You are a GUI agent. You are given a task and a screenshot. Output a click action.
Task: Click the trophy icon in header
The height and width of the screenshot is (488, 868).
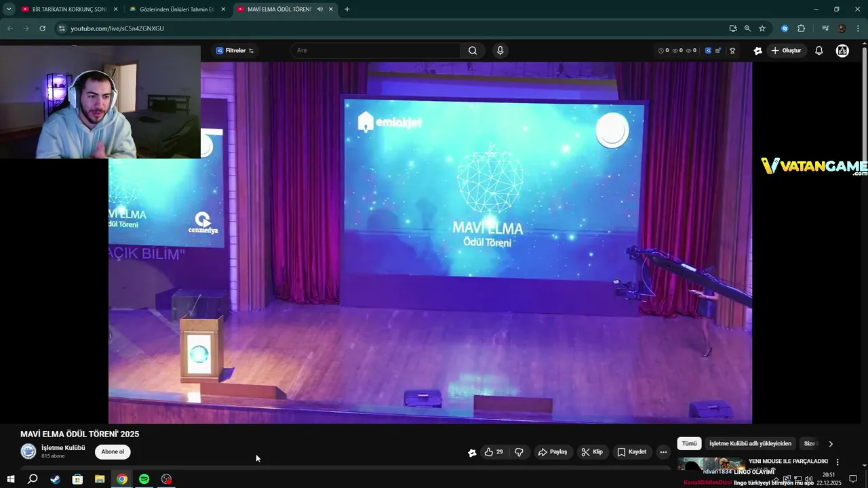[732, 51]
